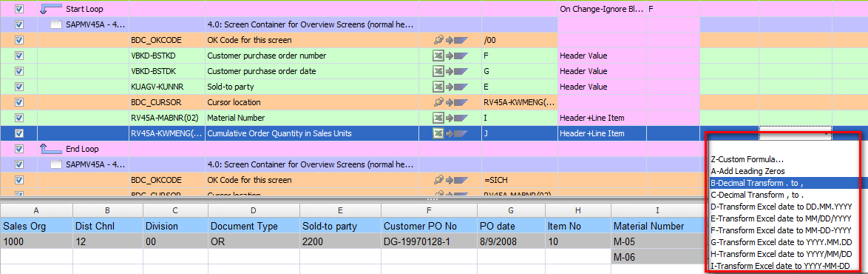The height and width of the screenshot is (274, 868).
Task: Toggle the RV45A-MABNR(02) row checkbox
Action: coord(19,118)
